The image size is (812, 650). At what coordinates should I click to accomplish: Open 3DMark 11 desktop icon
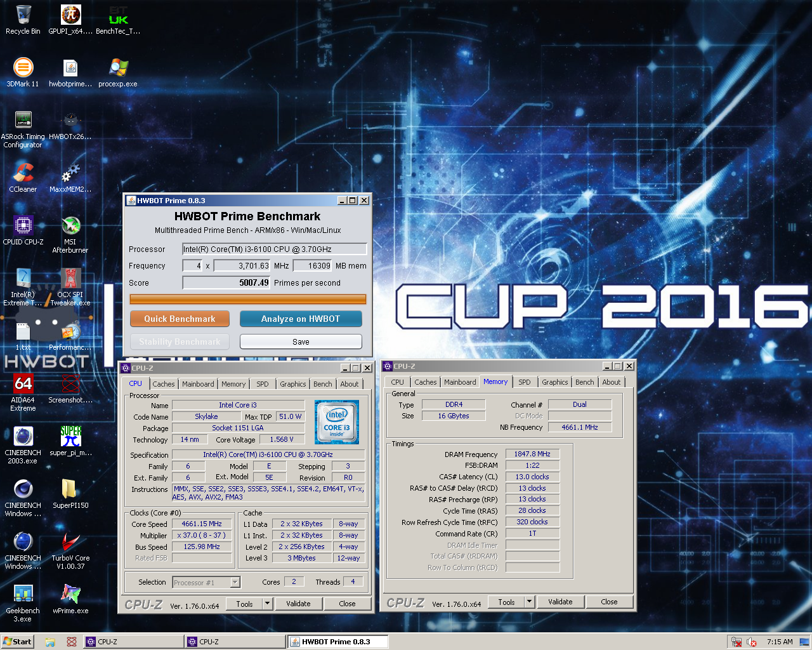tap(23, 72)
